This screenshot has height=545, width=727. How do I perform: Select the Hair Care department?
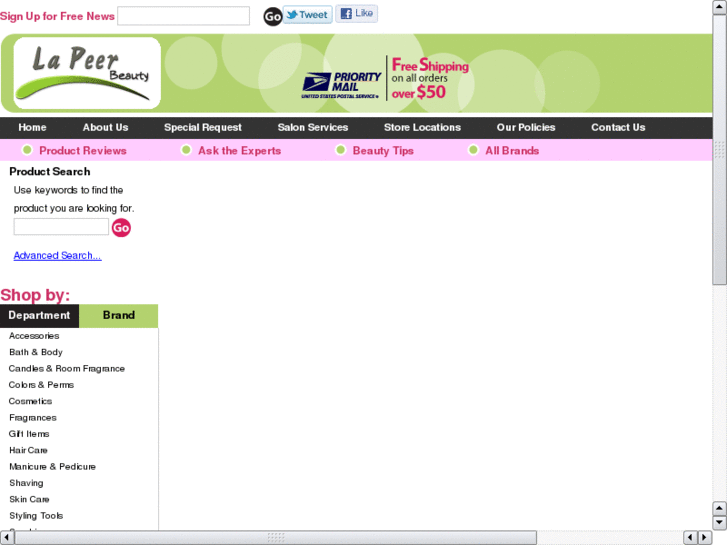(28, 450)
